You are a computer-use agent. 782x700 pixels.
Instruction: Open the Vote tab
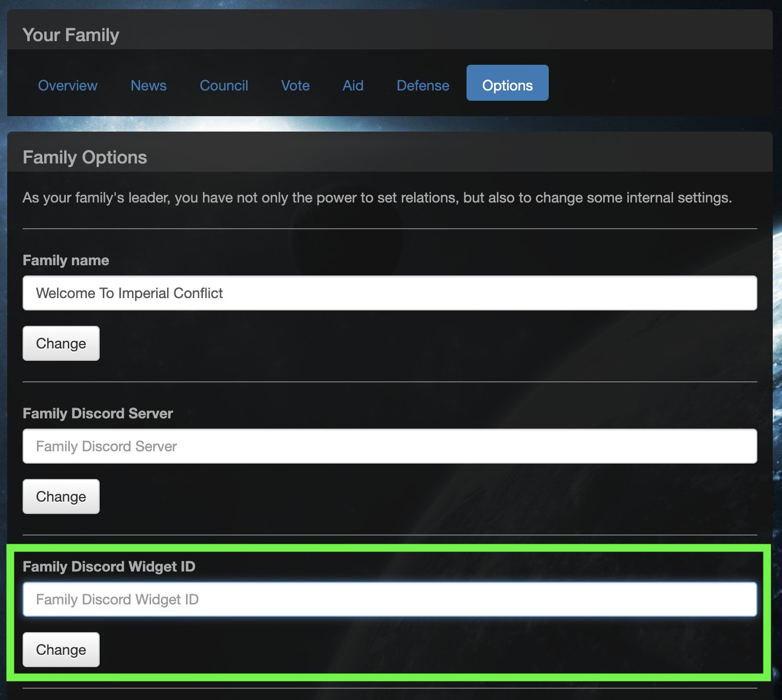pos(295,85)
